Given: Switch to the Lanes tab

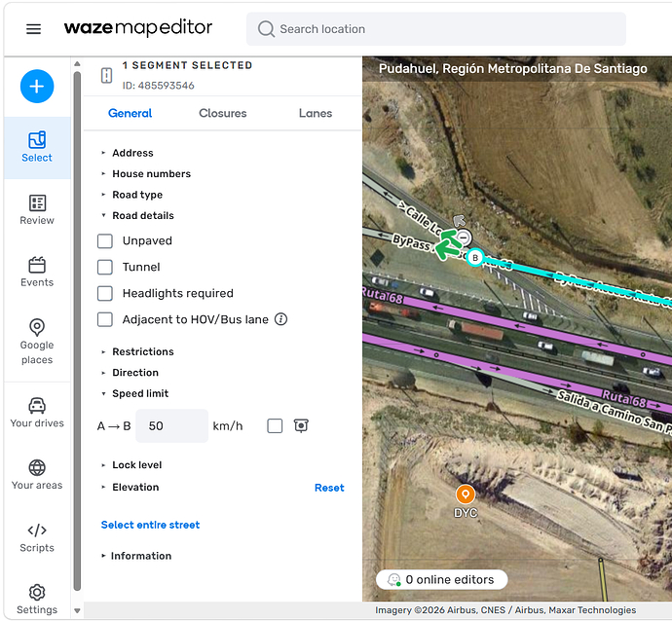Looking at the screenshot, I should [316, 113].
